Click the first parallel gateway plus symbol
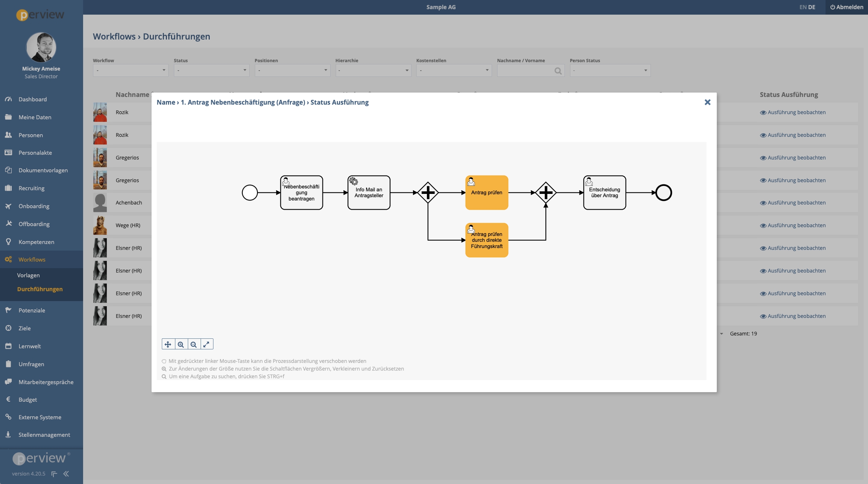Image resolution: width=868 pixels, height=484 pixels. (x=428, y=192)
